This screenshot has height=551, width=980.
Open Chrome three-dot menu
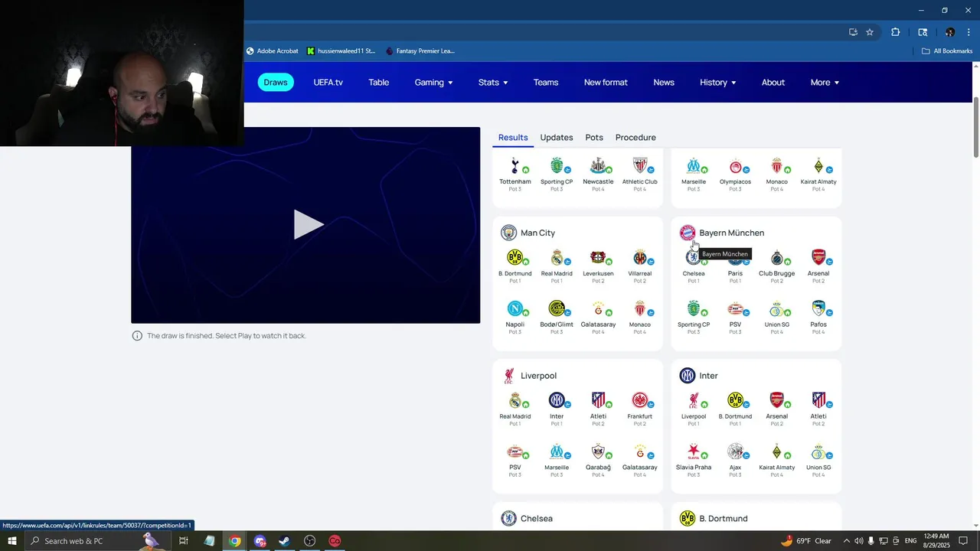click(x=969, y=32)
